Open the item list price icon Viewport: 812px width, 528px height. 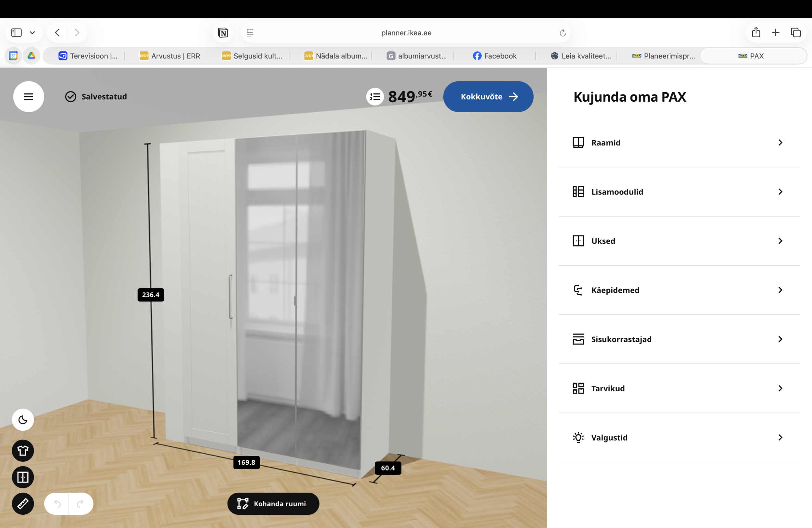point(375,97)
